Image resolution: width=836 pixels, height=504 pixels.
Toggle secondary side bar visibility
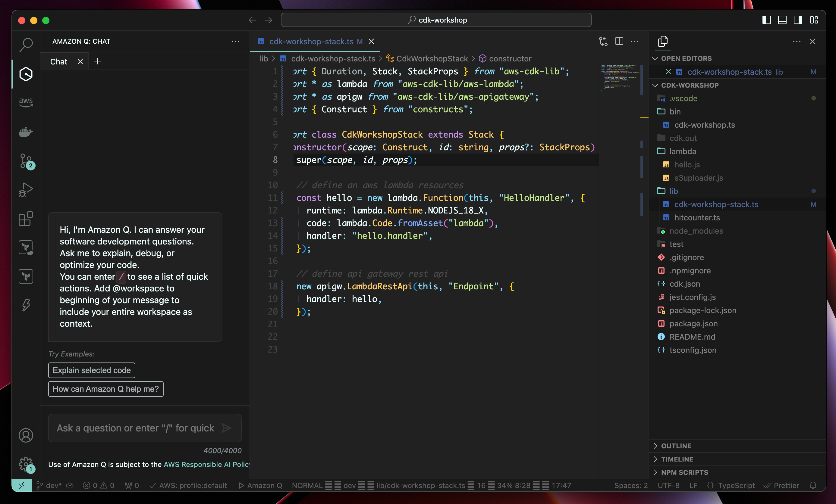(x=798, y=20)
